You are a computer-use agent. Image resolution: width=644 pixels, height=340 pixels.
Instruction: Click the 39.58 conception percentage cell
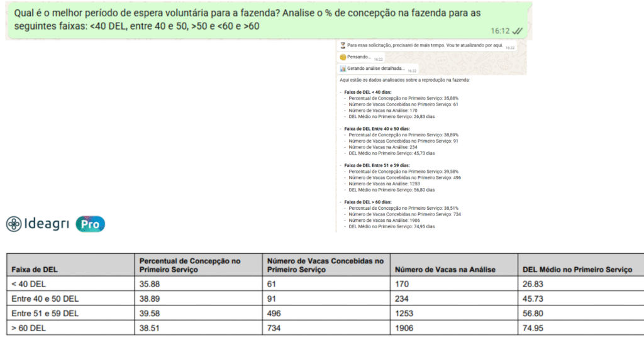[x=150, y=313]
